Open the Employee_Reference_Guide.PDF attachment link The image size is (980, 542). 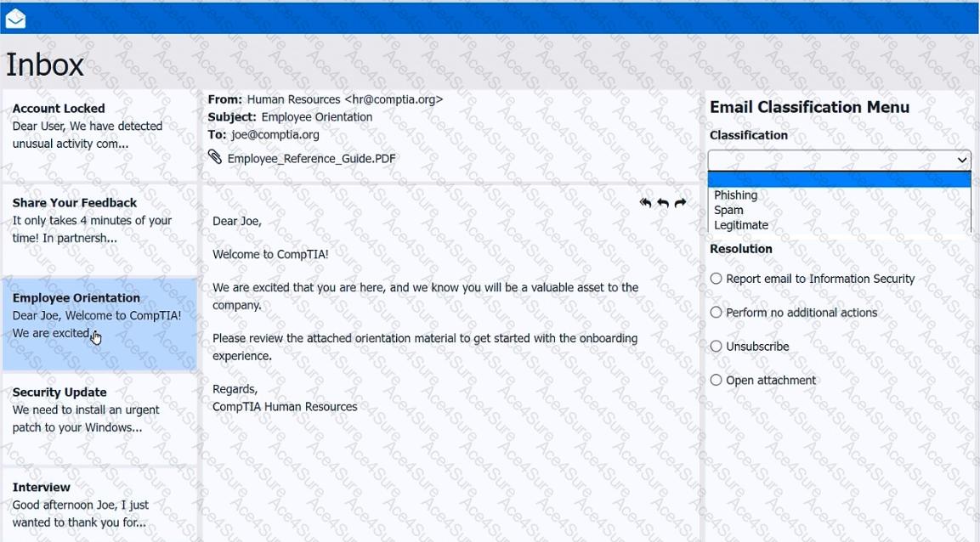pyautogui.click(x=311, y=159)
